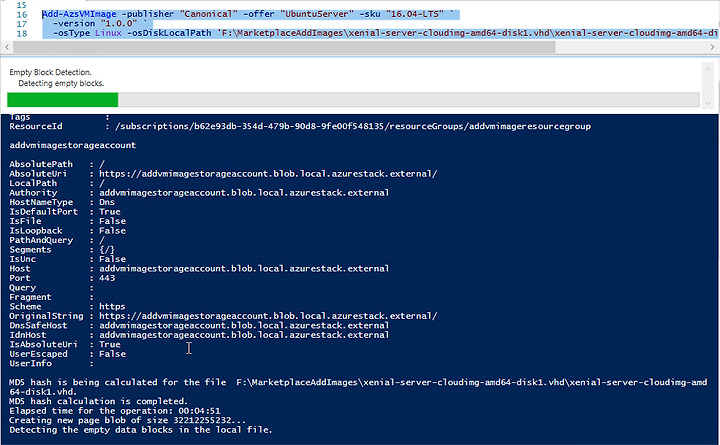Image resolution: width=720 pixels, height=445 pixels.
Task: Click the Fragment row label in the console
Action: click(x=30, y=297)
